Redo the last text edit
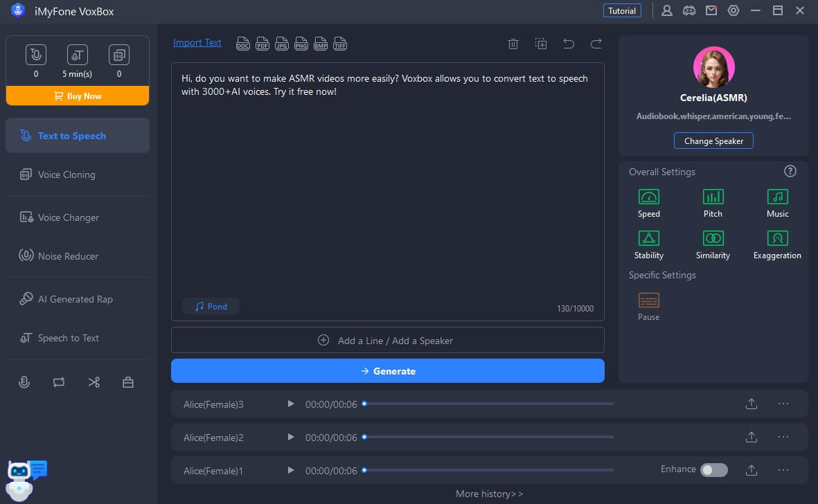The height and width of the screenshot is (504, 818). click(596, 44)
